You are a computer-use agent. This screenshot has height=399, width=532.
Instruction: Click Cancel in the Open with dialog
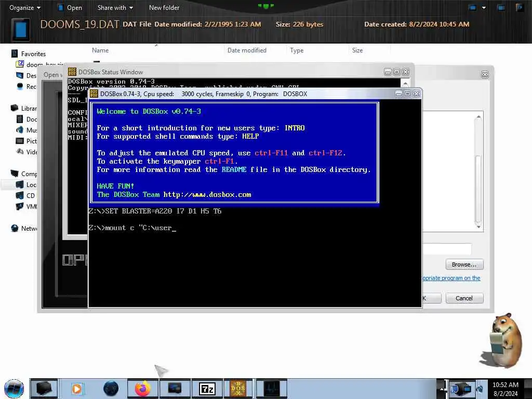[464, 298]
